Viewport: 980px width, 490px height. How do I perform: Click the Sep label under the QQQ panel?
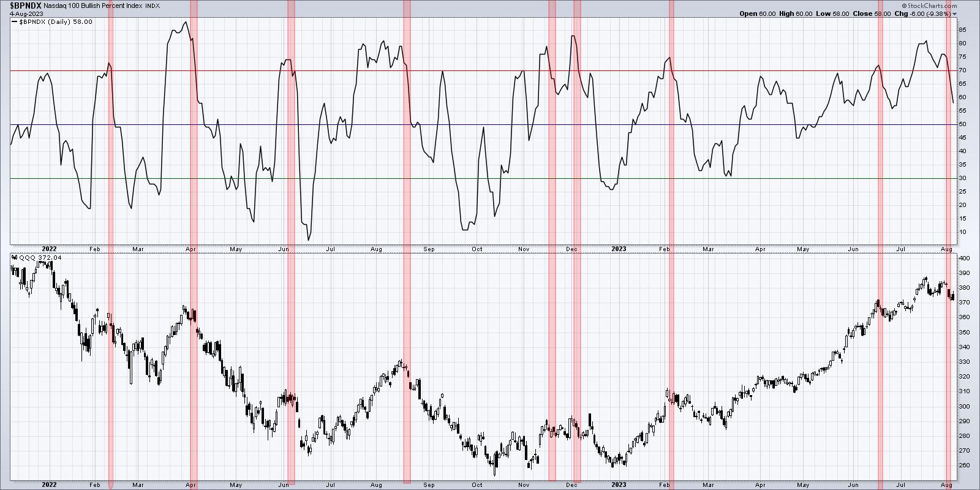click(x=429, y=485)
